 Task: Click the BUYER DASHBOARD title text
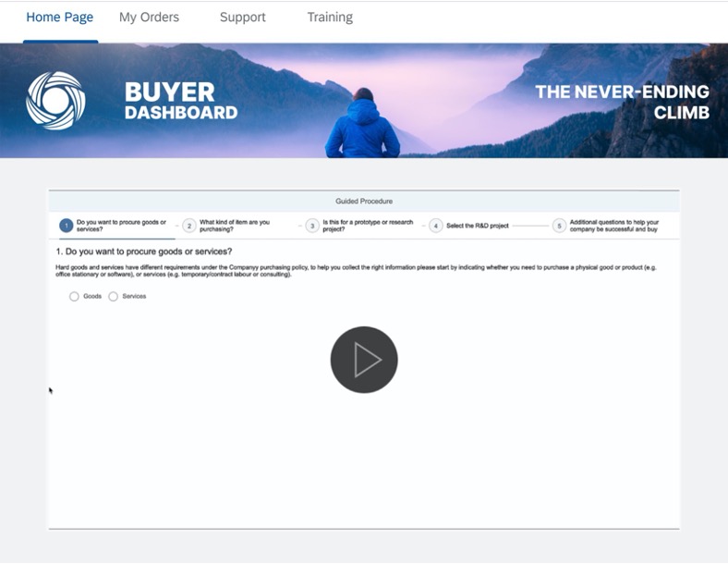coord(180,102)
